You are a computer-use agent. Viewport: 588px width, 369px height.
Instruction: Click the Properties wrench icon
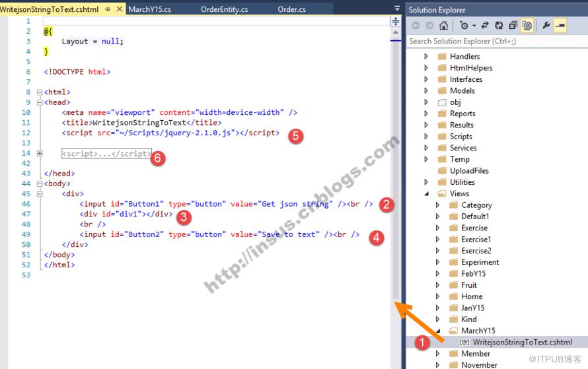546,26
